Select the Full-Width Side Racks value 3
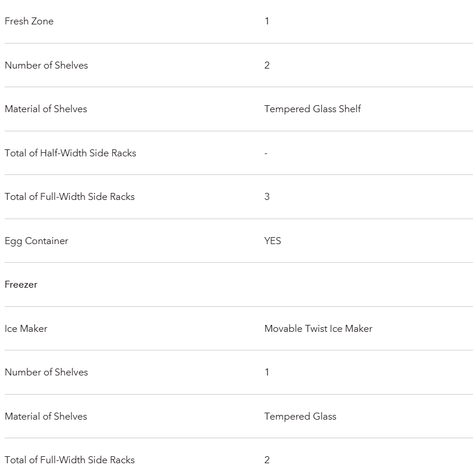The height and width of the screenshot is (476, 473). coord(267,197)
